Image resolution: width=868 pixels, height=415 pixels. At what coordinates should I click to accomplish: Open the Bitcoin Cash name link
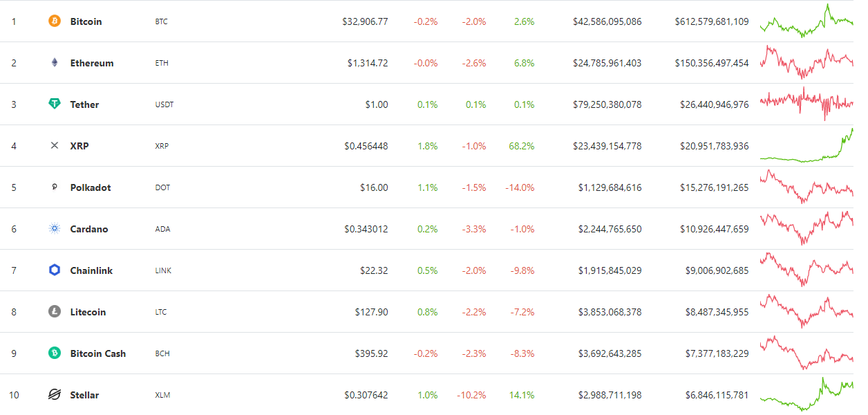tap(98, 353)
